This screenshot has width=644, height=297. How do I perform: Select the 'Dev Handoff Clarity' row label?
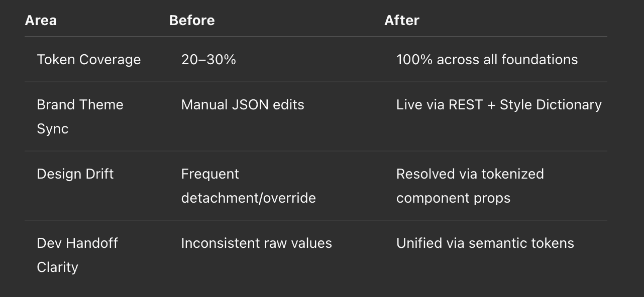click(x=77, y=255)
